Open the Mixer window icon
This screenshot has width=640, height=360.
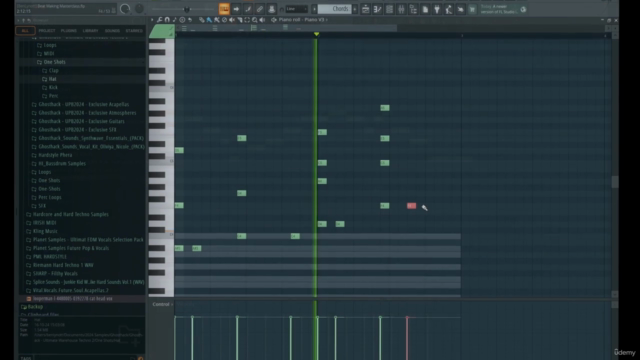(x=401, y=9)
